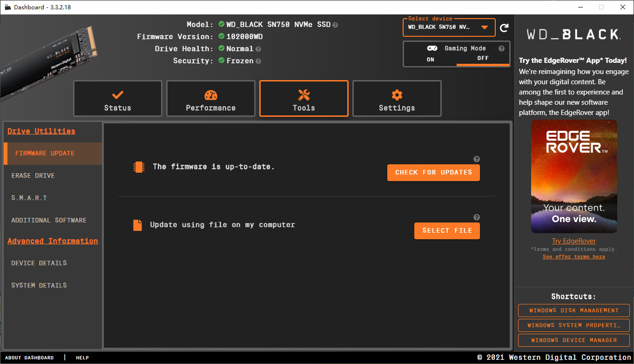Screen dimensions: 634x364
Task: Switch to the Performance tab
Action: [x=211, y=99]
